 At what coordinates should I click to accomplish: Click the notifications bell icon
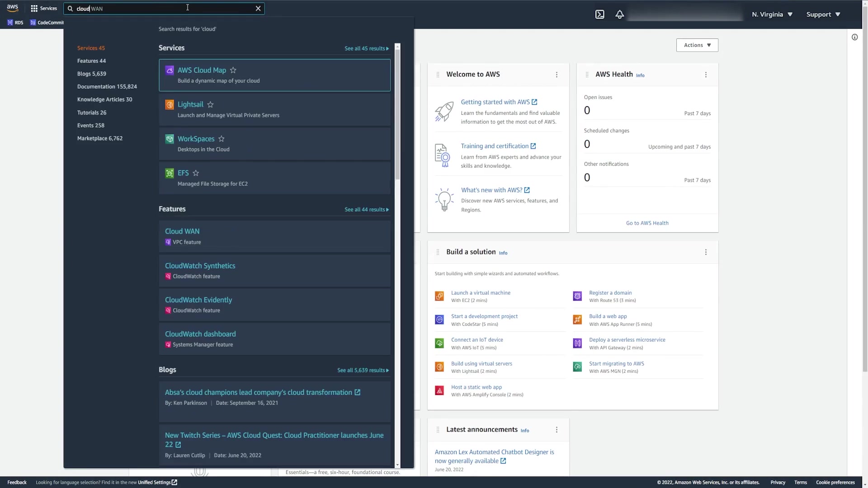coord(619,14)
